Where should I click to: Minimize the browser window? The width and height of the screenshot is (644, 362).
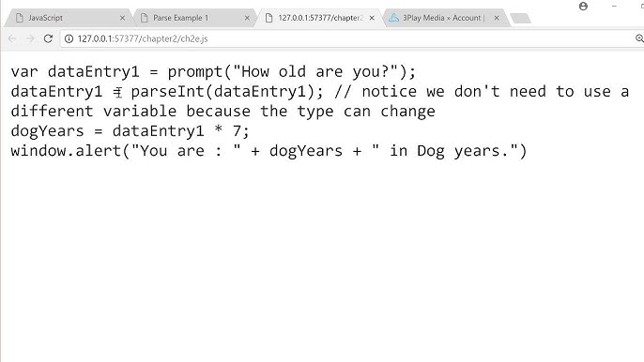tap(614, 7)
